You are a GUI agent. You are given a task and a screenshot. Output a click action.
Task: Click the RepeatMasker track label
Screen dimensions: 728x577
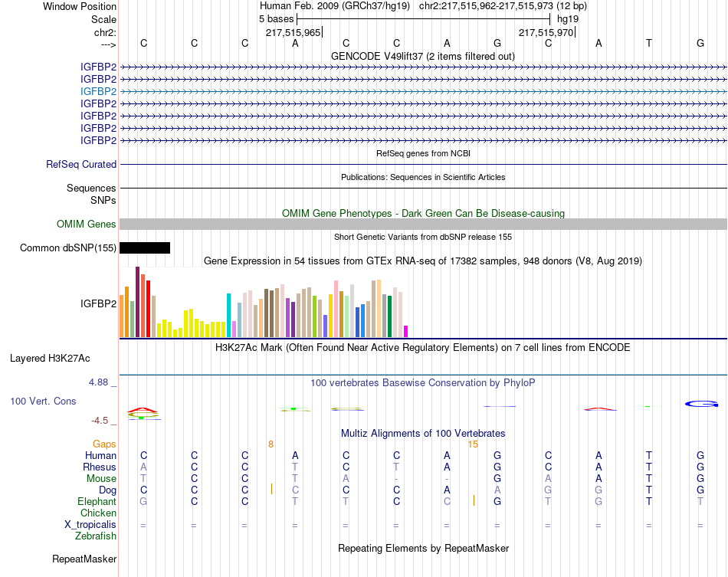pyautogui.click(x=84, y=559)
